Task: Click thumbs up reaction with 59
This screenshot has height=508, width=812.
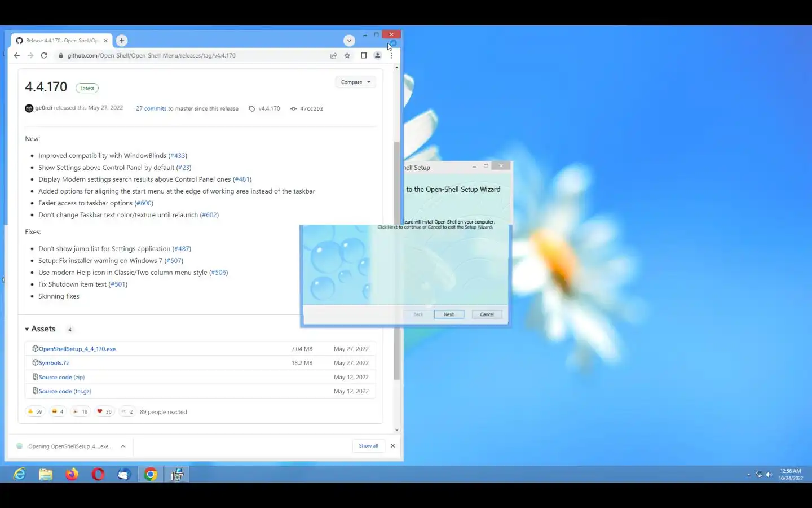Action: pyautogui.click(x=35, y=411)
